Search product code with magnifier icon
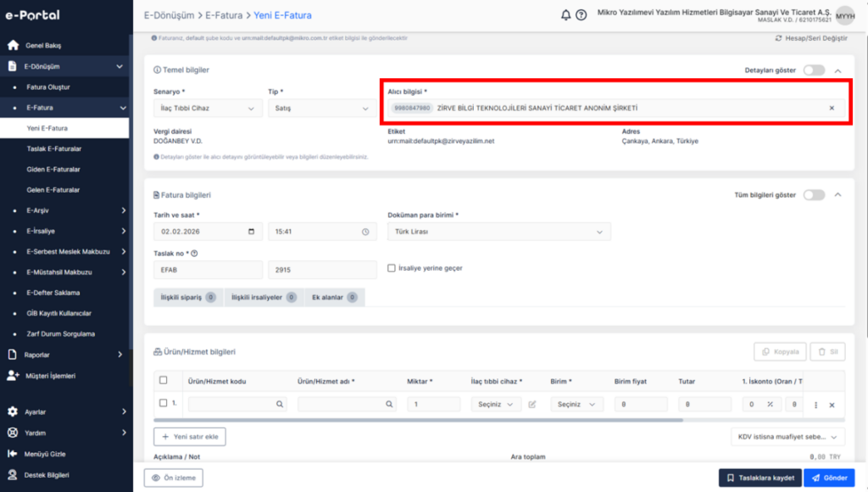 pyautogui.click(x=280, y=405)
